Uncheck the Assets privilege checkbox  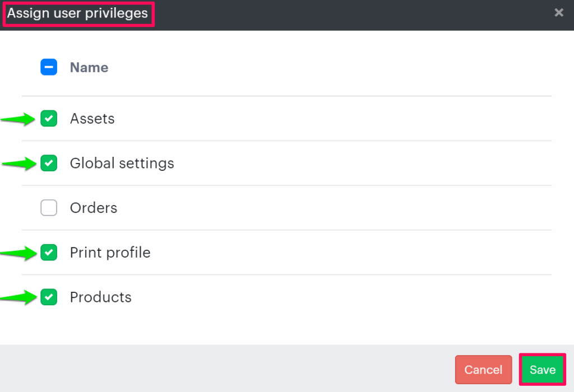[x=49, y=119]
